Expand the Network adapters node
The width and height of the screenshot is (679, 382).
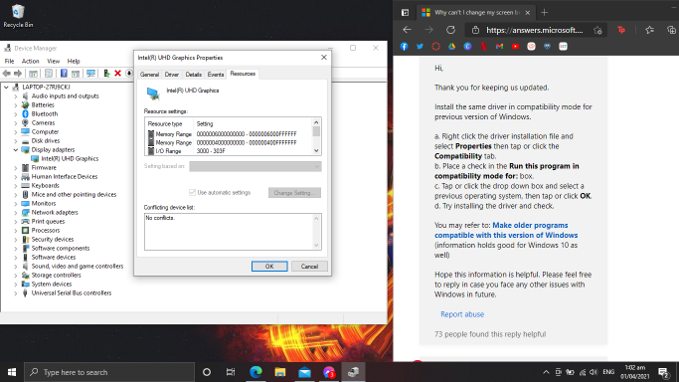coord(16,213)
